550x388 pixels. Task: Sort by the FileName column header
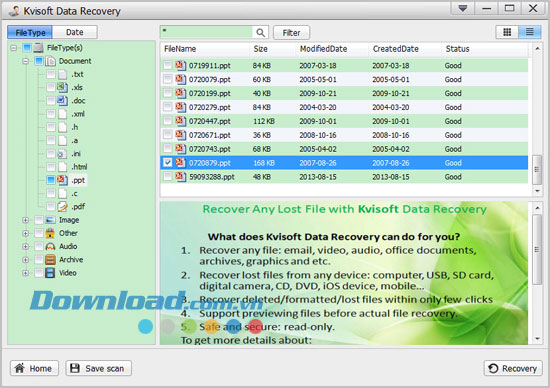pyautogui.click(x=205, y=49)
